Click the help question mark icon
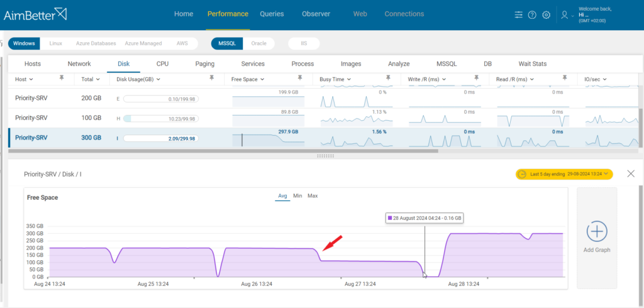Image resolution: width=644 pixels, height=308 pixels. pos(532,15)
